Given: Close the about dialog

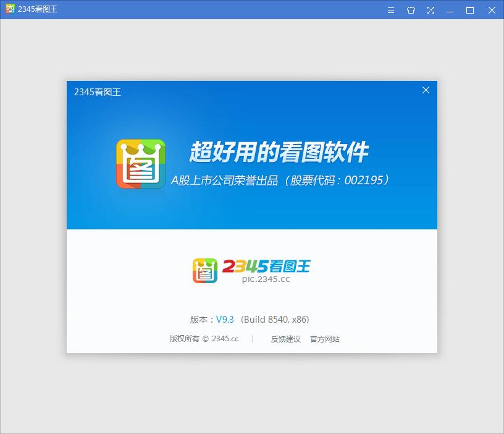Looking at the screenshot, I should click(x=426, y=90).
